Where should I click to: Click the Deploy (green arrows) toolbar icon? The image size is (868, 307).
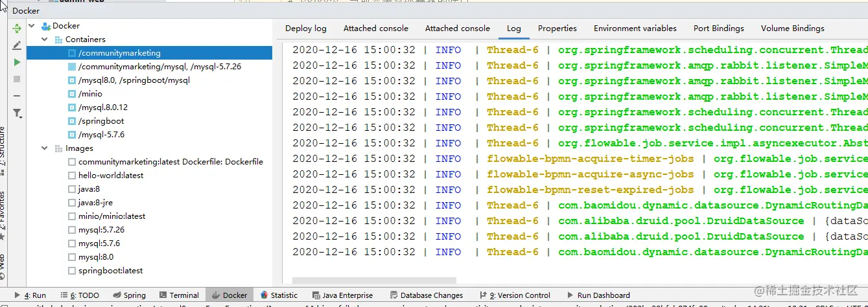(17, 28)
